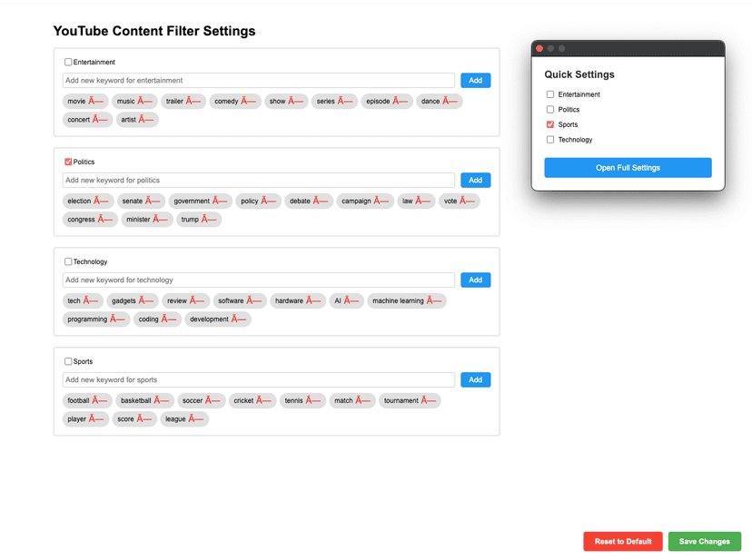Remove the 'concert' keyword tag

[x=100, y=120]
